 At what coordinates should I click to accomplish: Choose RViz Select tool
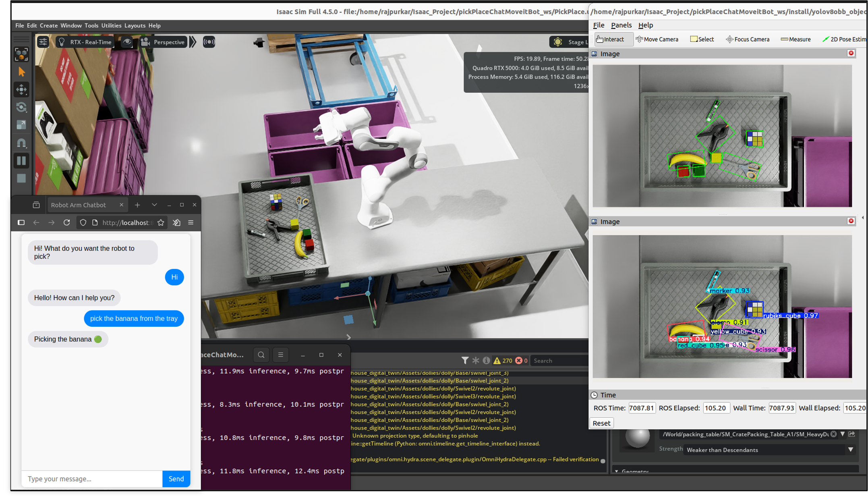click(x=702, y=39)
